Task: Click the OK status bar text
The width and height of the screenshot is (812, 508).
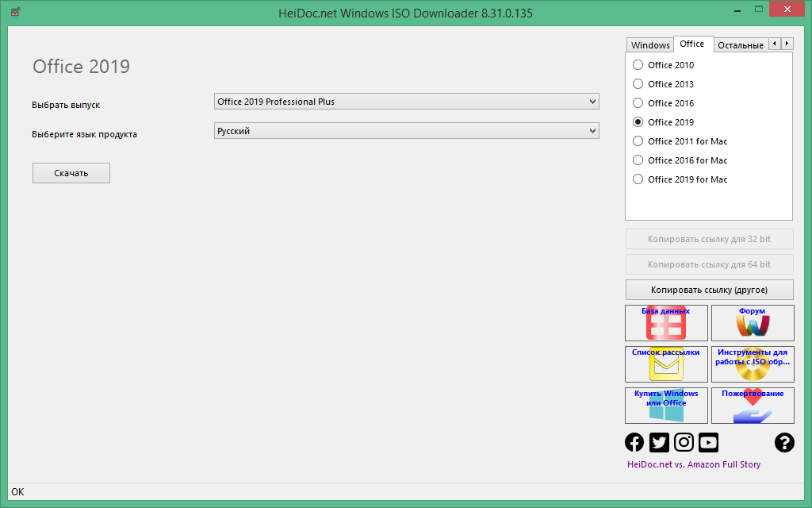Action: pos(17,491)
